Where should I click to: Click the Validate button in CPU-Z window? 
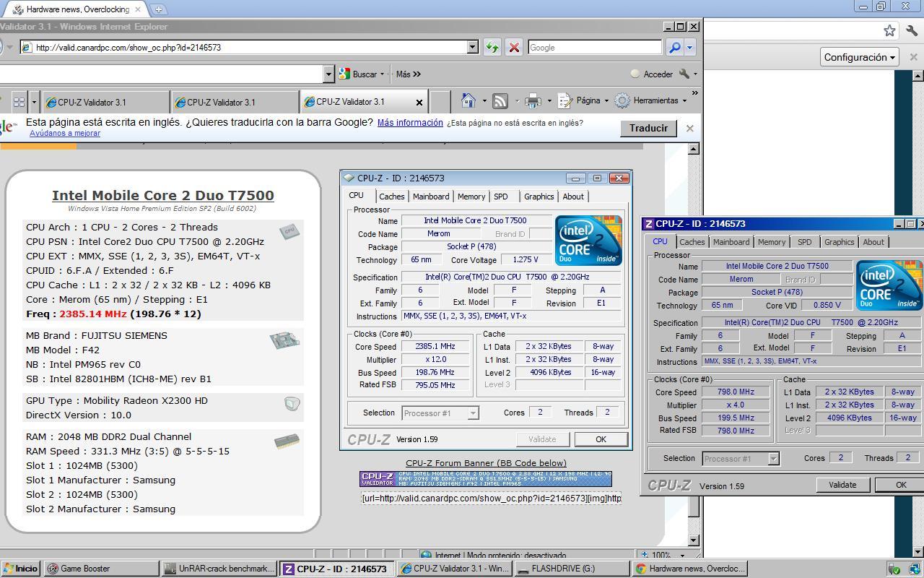point(842,485)
